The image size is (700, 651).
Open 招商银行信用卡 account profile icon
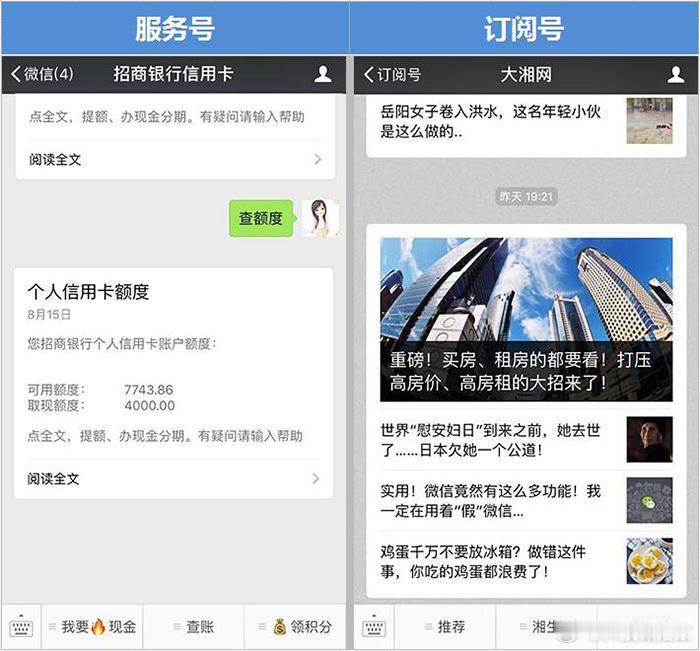coord(322,74)
